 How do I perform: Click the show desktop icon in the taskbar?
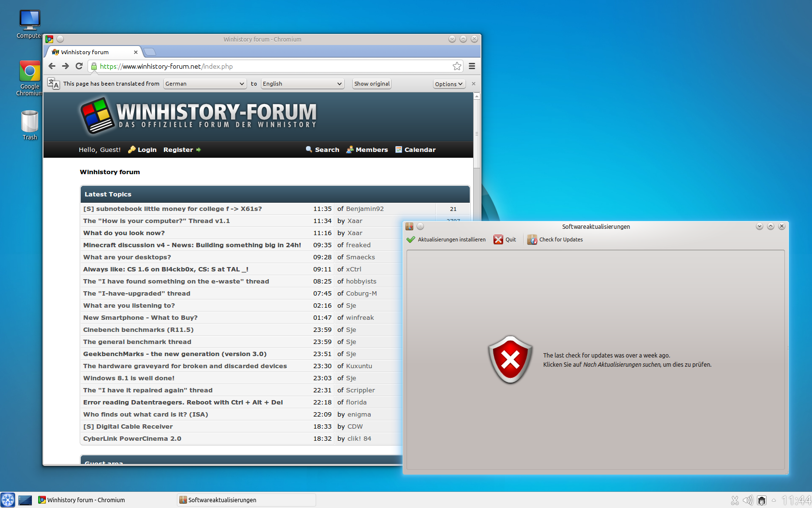pos(25,500)
